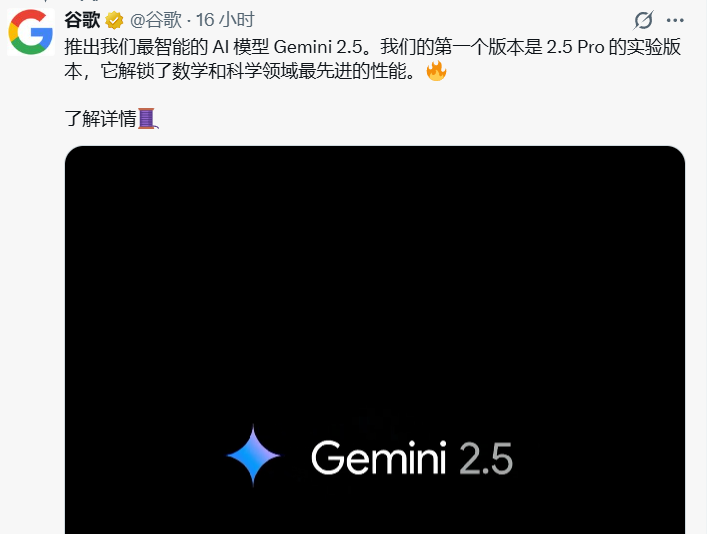Open the 谷歌 display name link

click(82, 20)
